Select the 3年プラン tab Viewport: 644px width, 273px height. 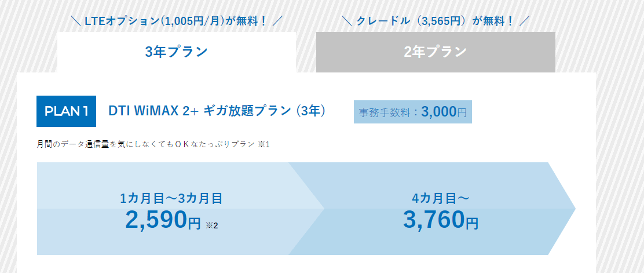point(177,52)
